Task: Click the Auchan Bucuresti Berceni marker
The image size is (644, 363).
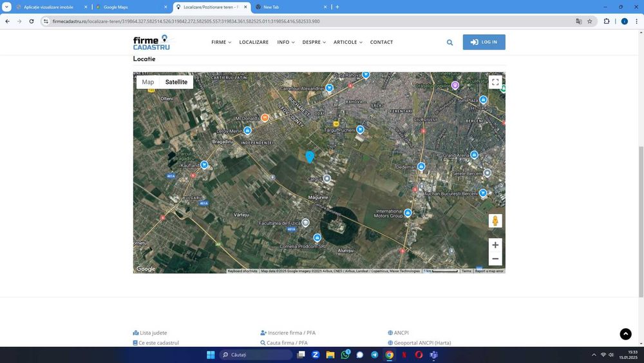Action: 483,193
